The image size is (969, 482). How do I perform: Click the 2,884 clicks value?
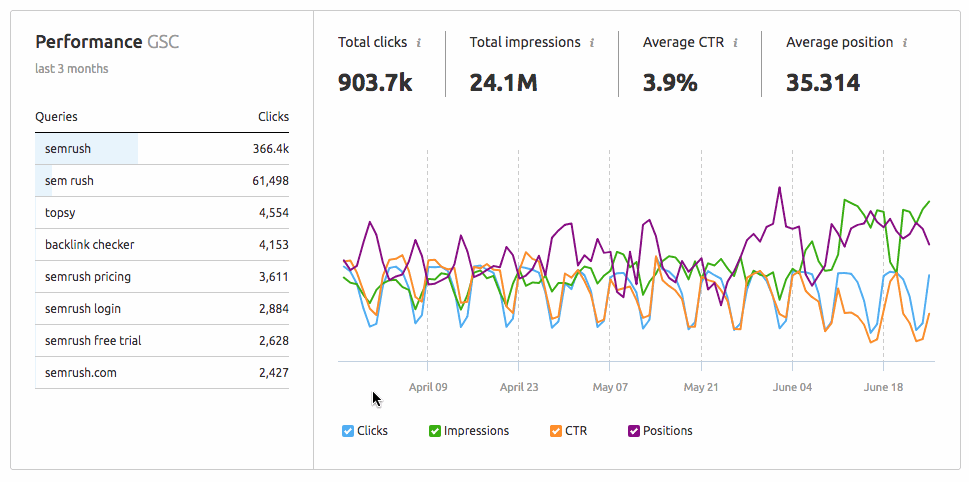274,309
